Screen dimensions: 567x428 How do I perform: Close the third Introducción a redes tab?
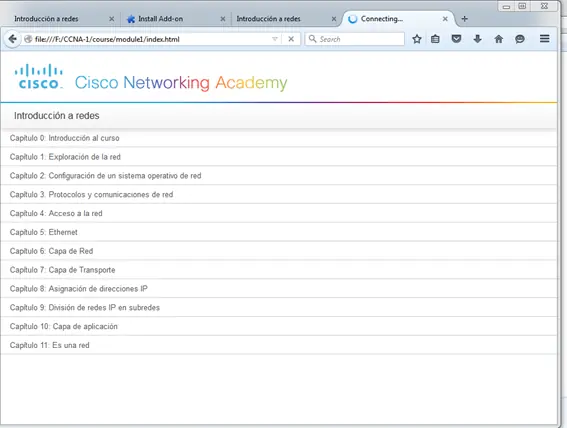pyautogui.click(x=334, y=19)
